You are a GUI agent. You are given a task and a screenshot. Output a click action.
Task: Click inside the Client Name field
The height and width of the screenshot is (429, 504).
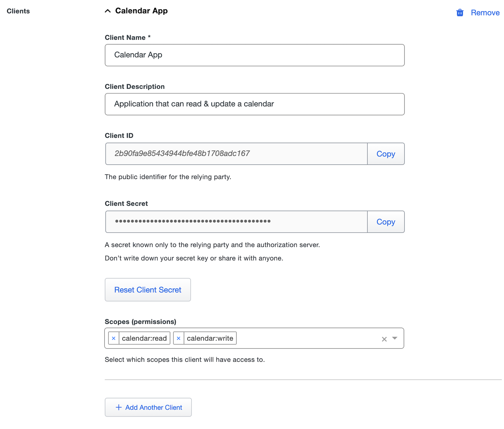coord(254,55)
